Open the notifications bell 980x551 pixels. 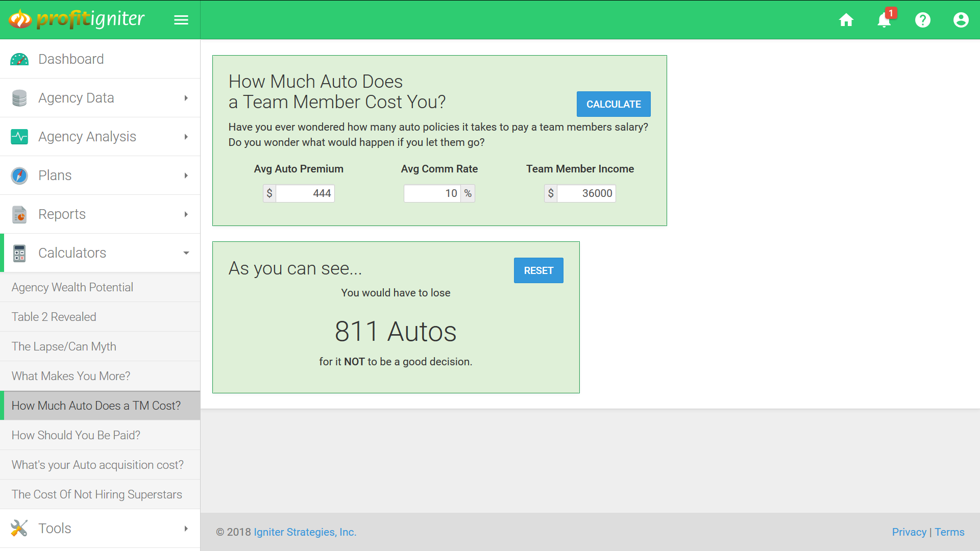pos(884,20)
